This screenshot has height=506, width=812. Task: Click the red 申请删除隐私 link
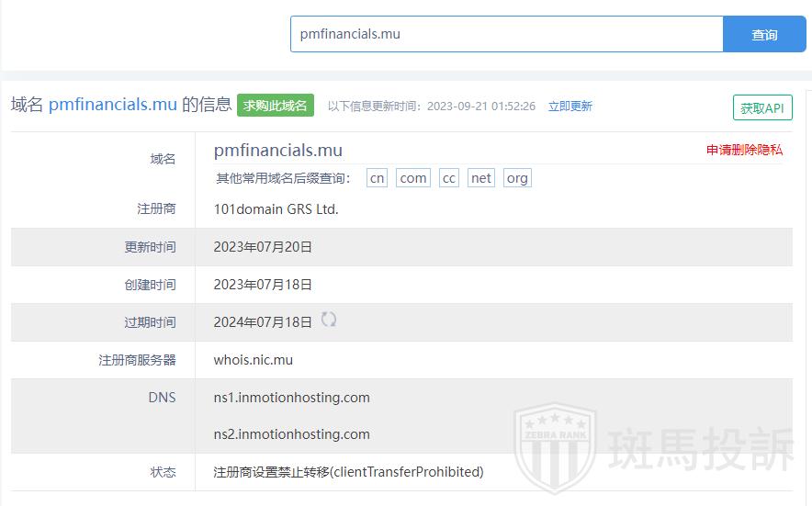click(744, 150)
